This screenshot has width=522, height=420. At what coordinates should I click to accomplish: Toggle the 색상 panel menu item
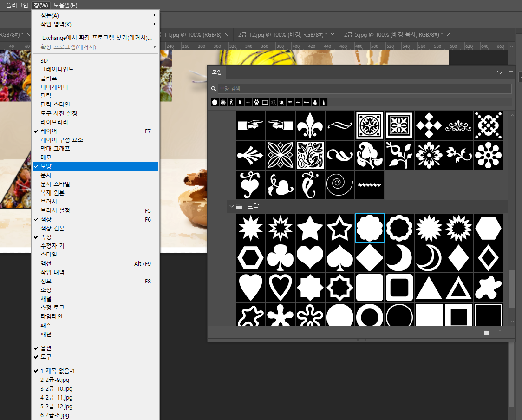point(95,219)
